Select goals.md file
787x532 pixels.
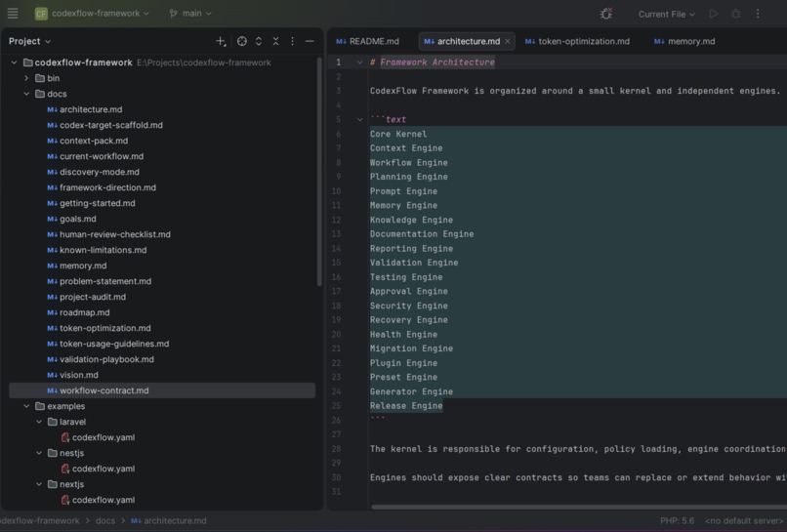click(71, 219)
